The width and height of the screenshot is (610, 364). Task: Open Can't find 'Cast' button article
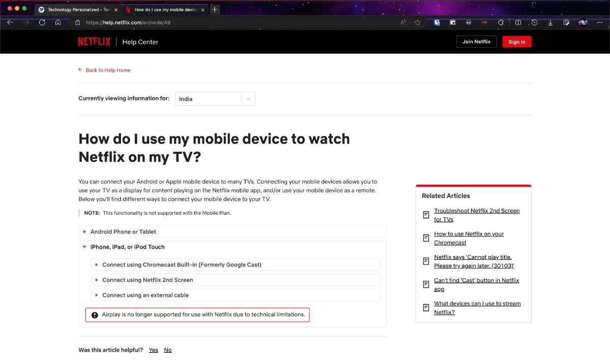(x=476, y=284)
